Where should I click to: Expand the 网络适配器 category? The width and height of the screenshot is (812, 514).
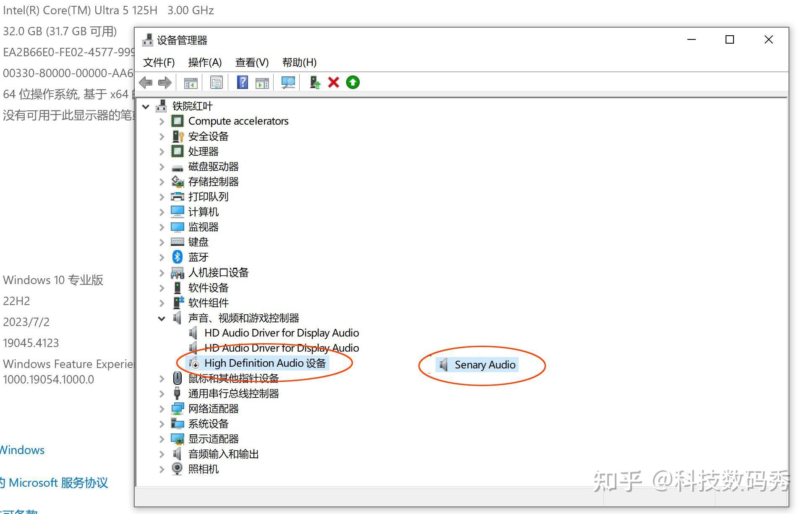pos(162,409)
